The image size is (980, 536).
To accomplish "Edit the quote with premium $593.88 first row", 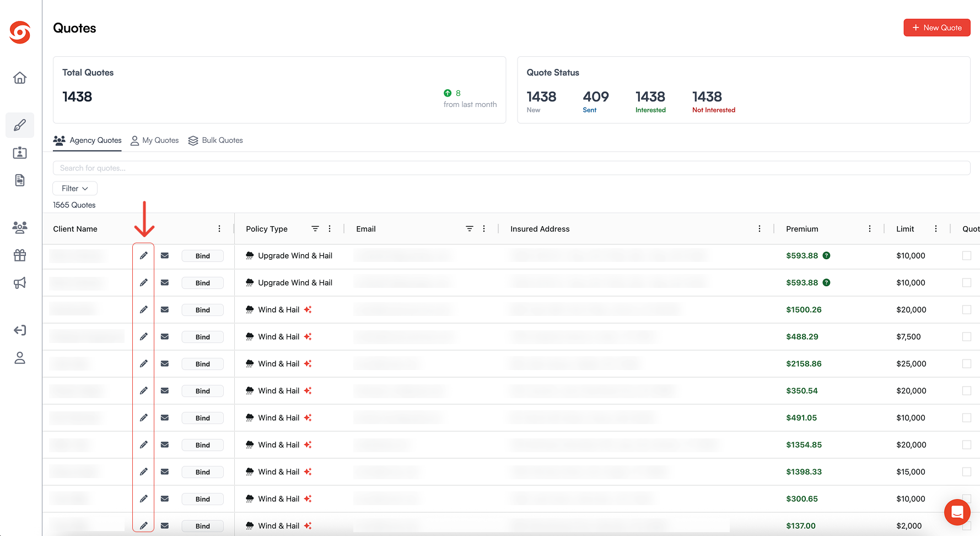I will (144, 255).
